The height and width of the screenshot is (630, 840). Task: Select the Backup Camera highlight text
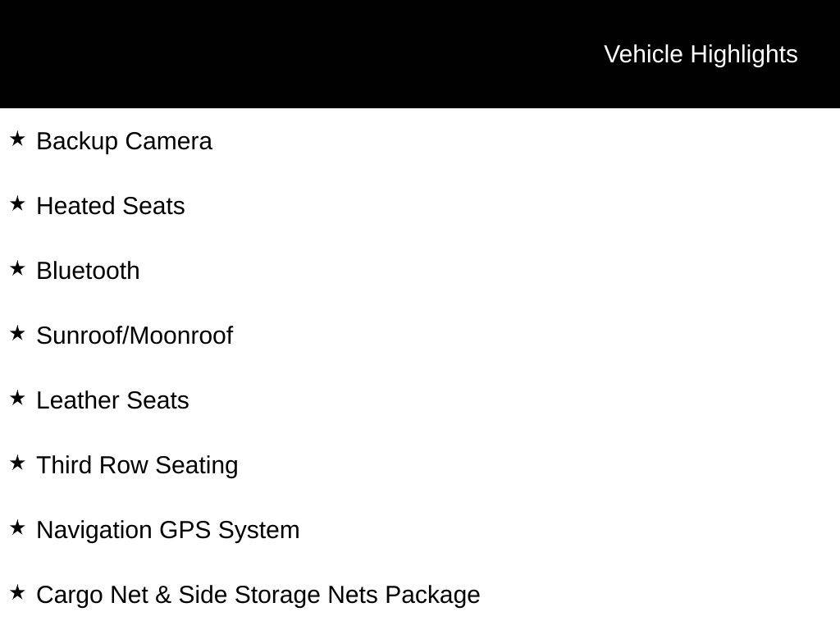125,142
